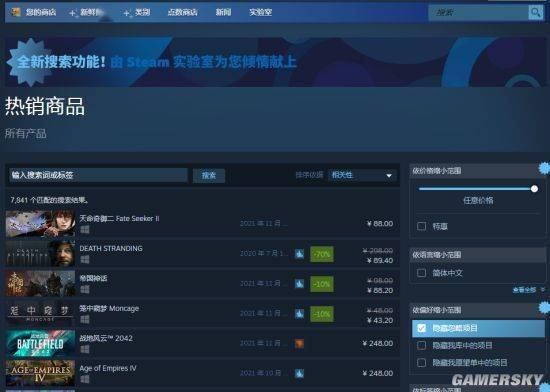Open the 实验室 page
Image resolution: width=550 pixels, height=392 pixels.
tap(261, 13)
